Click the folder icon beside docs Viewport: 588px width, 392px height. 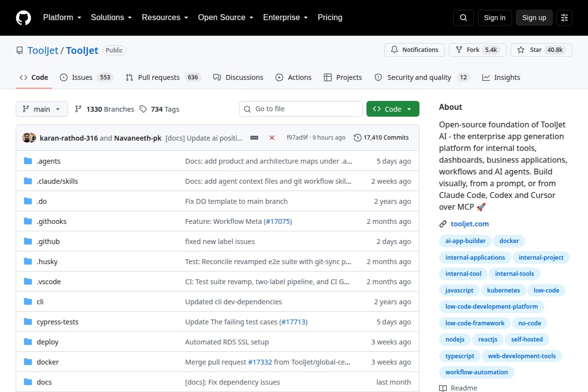[28, 382]
